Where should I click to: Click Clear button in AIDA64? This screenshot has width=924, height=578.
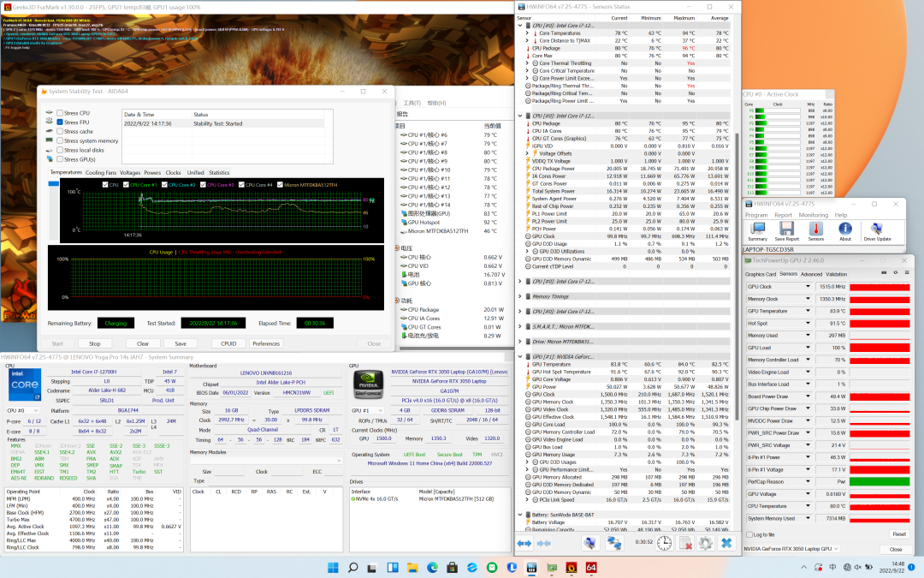tap(143, 343)
